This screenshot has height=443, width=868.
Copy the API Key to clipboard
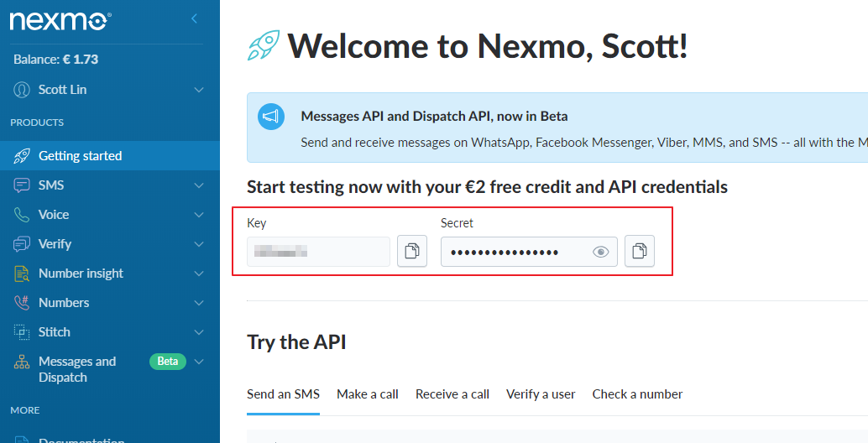[x=412, y=251]
